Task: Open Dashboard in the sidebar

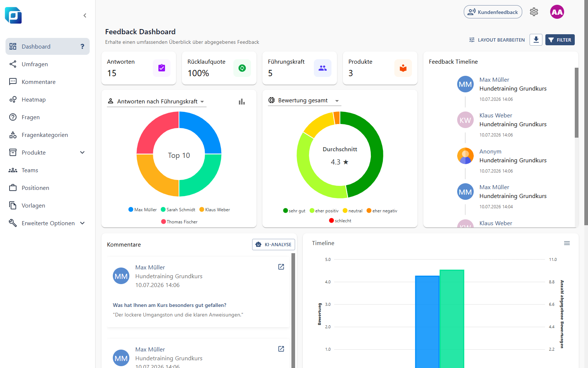Action: 47,46
